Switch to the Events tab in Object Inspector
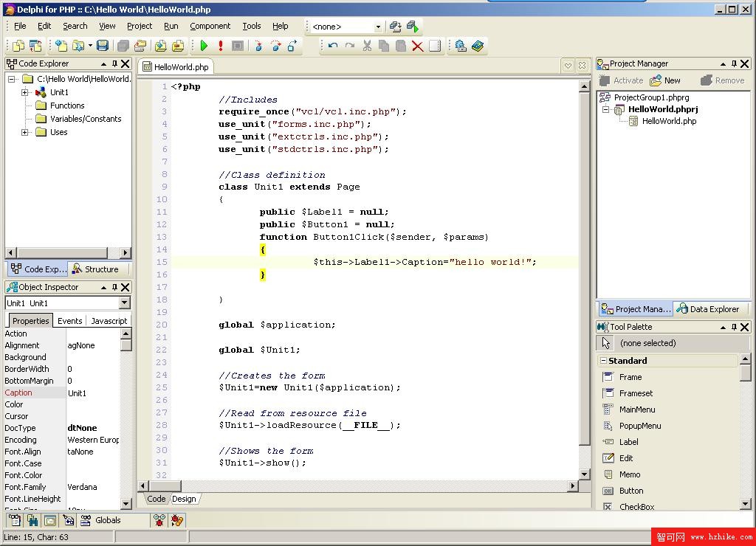This screenshot has width=756, height=546. [70, 321]
